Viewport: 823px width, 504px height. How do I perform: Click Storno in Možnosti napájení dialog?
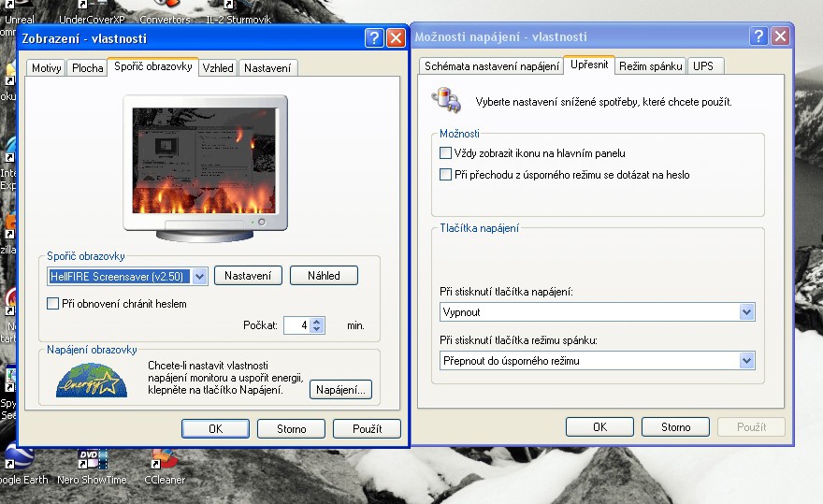point(675,426)
